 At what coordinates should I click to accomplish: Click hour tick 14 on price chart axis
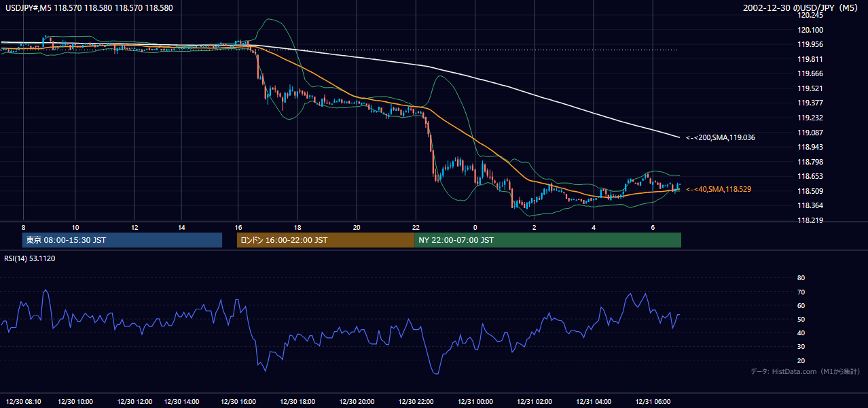(181, 227)
